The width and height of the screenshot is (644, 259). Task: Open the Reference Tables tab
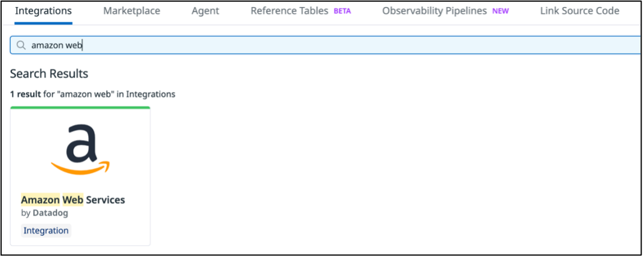coord(289,11)
